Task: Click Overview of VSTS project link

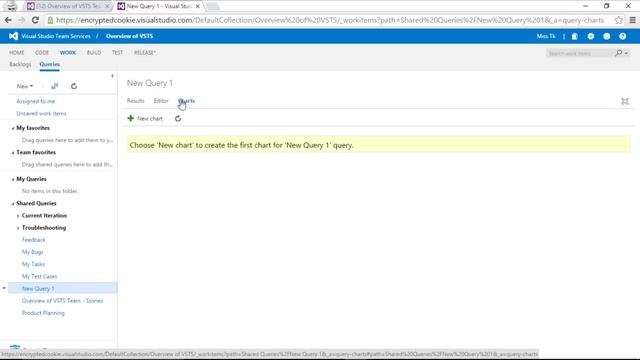Action: 129,36
